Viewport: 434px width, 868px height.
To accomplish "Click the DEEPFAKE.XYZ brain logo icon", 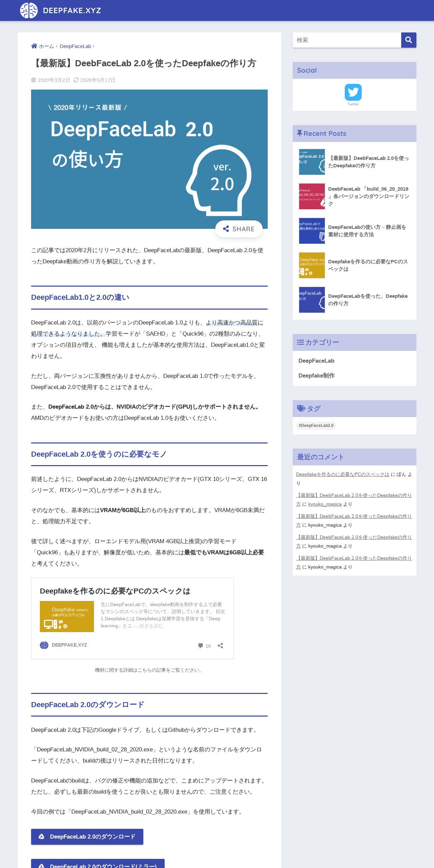I will (29, 10).
